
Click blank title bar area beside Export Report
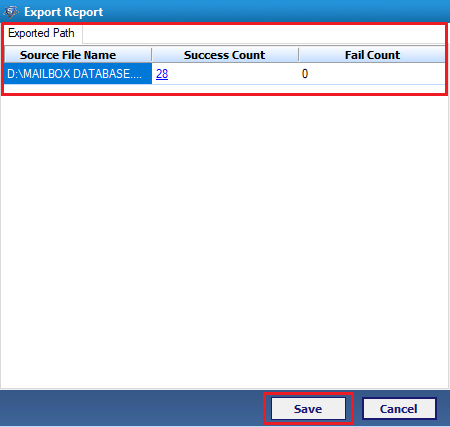pos(277,12)
